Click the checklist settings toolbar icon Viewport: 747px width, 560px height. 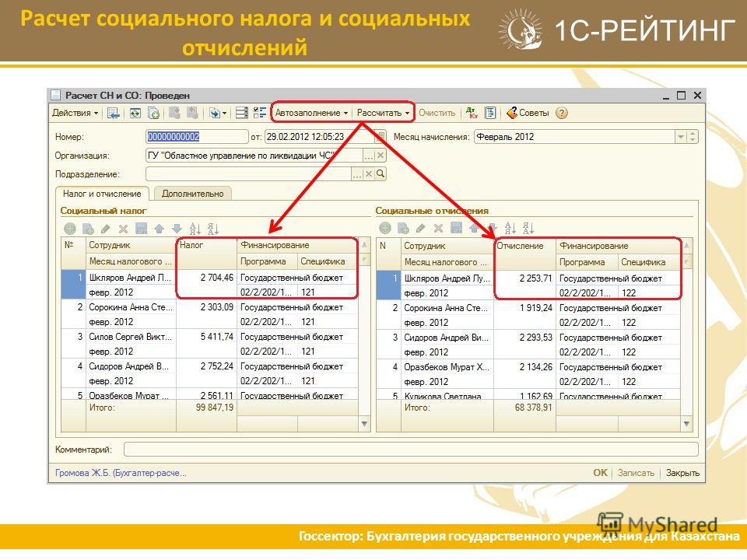[x=260, y=113]
